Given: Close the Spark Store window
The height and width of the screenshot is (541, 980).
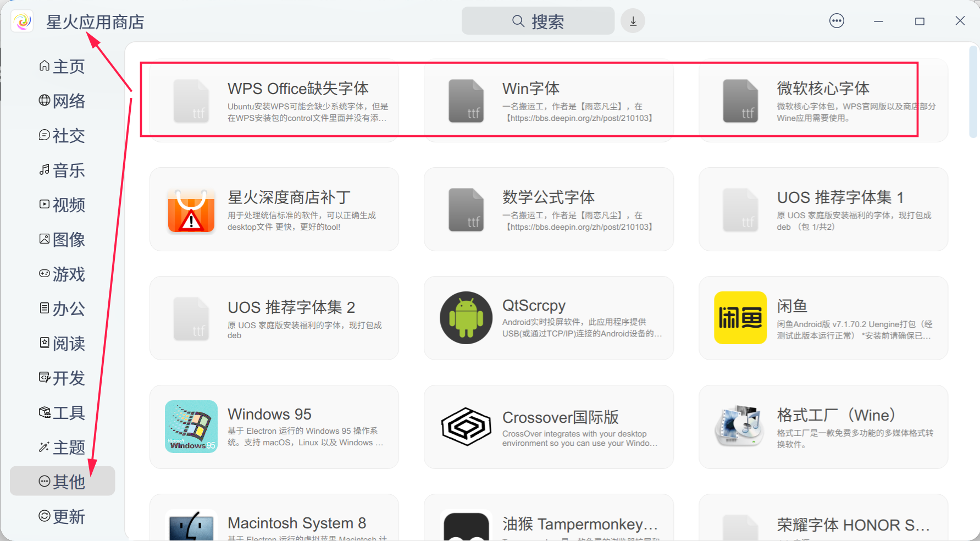Looking at the screenshot, I should pyautogui.click(x=960, y=21).
